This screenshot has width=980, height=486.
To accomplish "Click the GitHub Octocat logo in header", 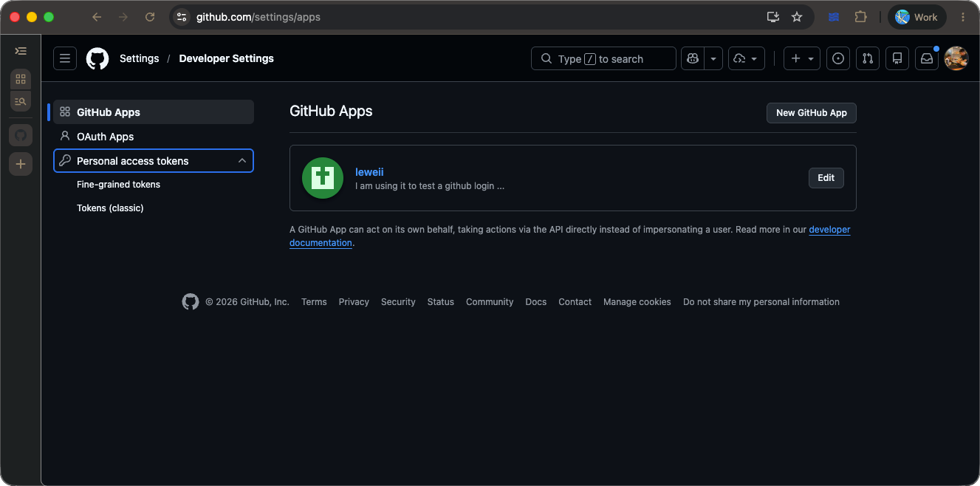I will tap(97, 58).
